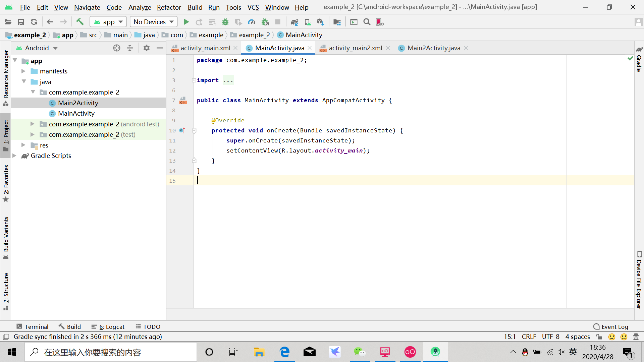Mute system volume from the tray speaker
Screen dimensions: 644x362
(561, 352)
